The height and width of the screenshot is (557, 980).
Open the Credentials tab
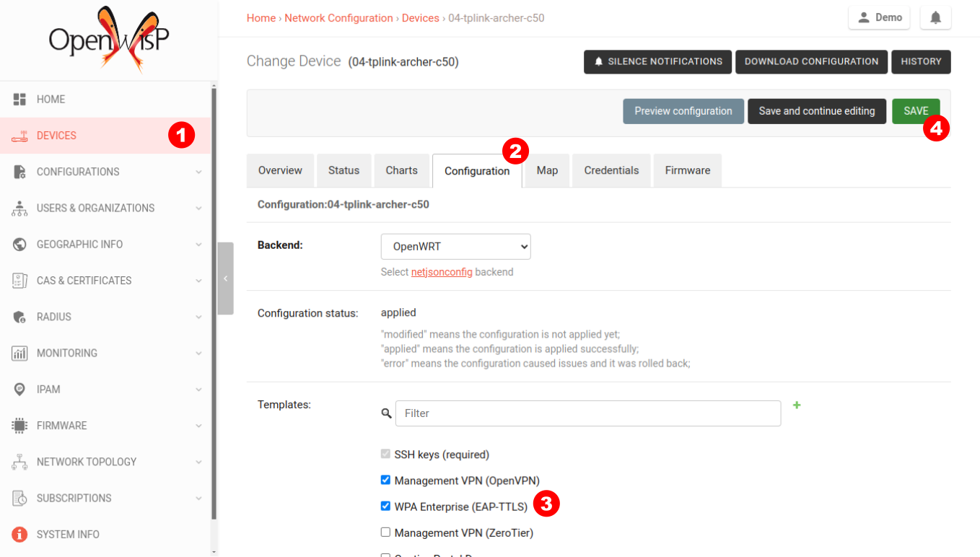point(611,170)
